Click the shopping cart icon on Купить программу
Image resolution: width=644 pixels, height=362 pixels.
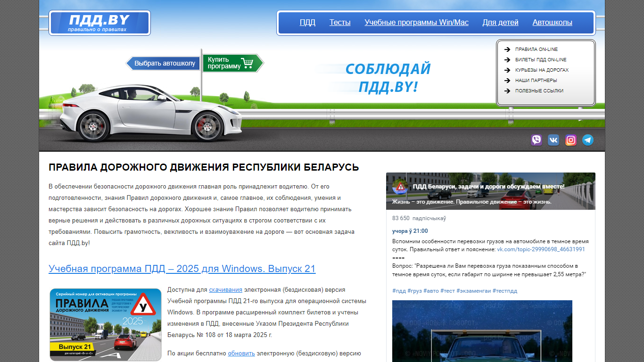pos(247,63)
